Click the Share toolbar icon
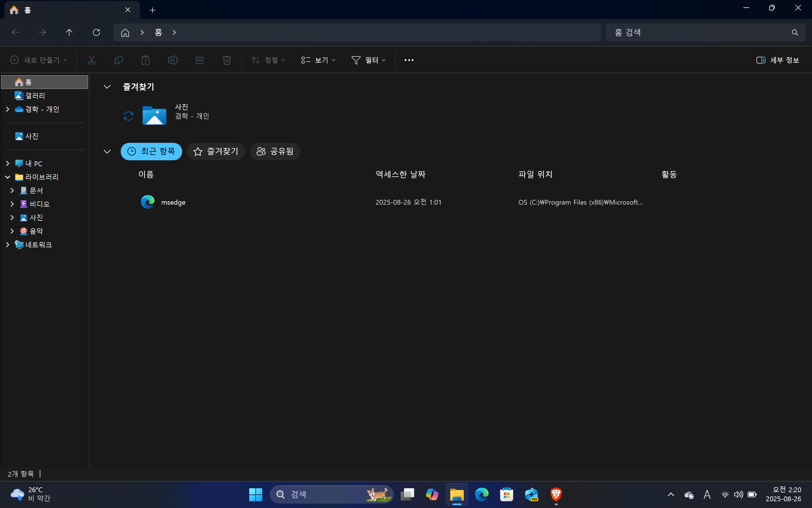The height and width of the screenshot is (508, 812). pyautogui.click(x=200, y=60)
